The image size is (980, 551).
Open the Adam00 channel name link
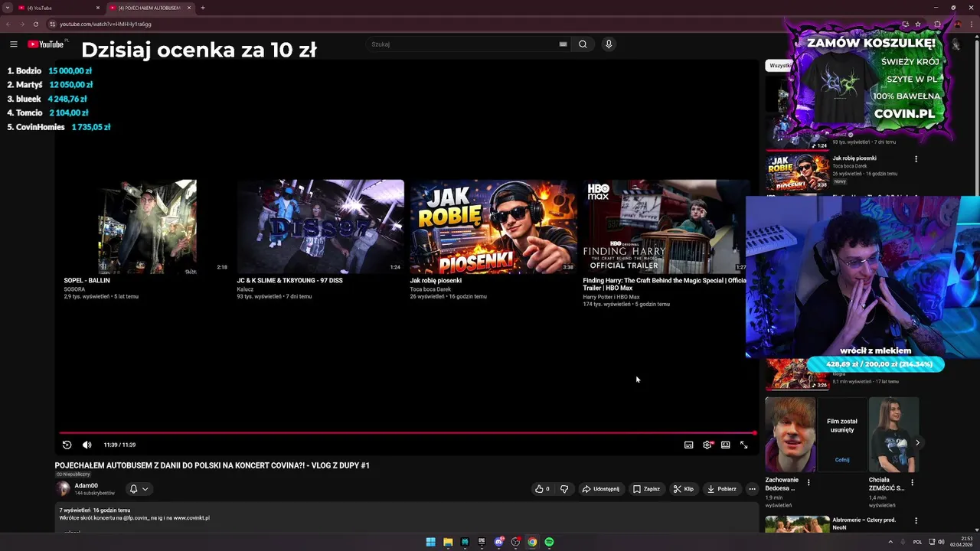[x=86, y=486]
